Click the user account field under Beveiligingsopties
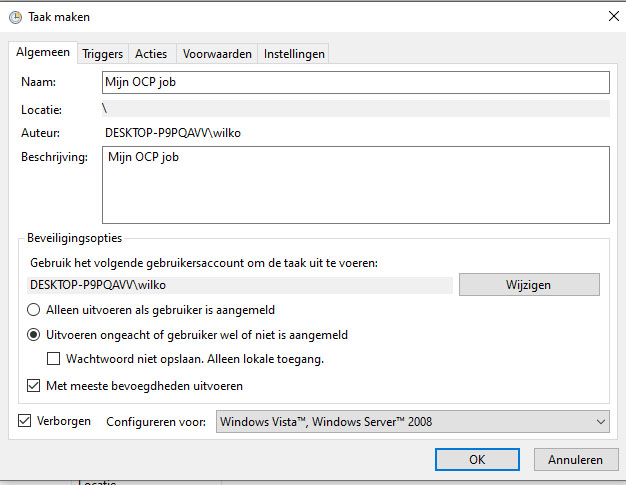 tap(240, 285)
